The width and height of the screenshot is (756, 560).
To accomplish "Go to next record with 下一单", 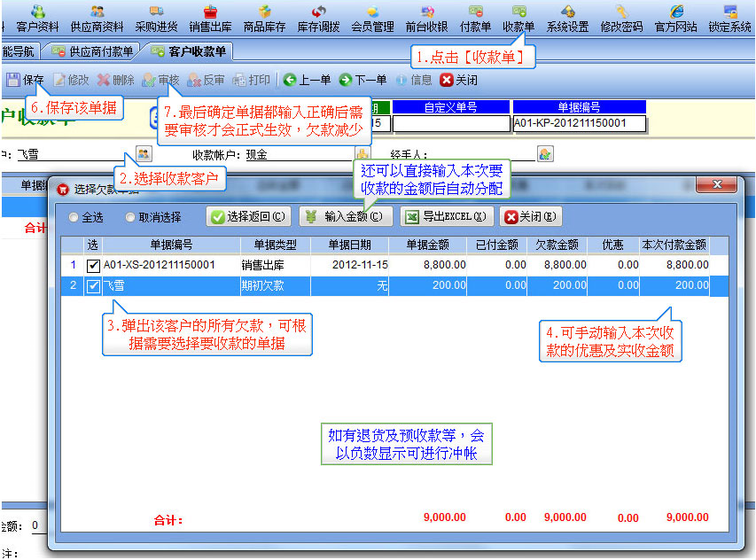I will click(x=363, y=80).
